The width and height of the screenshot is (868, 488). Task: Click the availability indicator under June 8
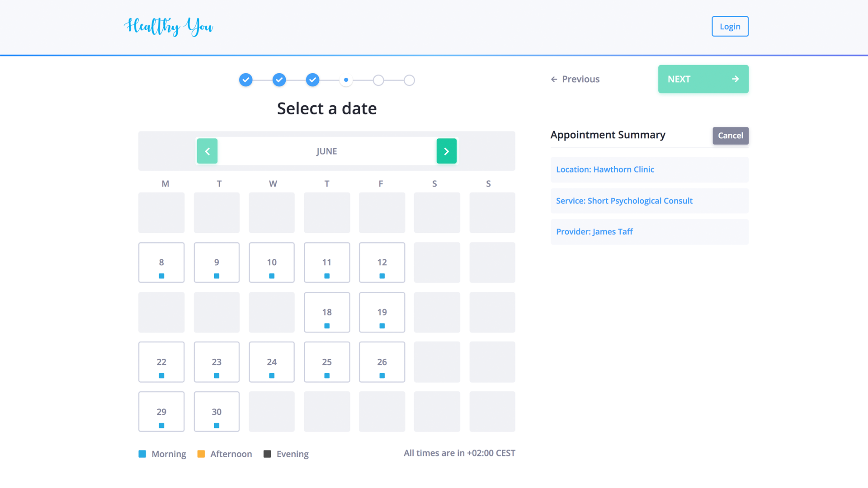click(x=161, y=276)
